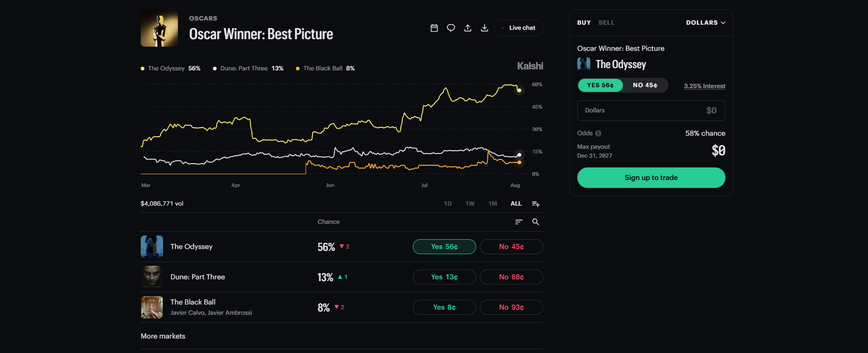Click the add series icon beside ALL
The height and width of the screenshot is (353, 868).
[536, 204]
